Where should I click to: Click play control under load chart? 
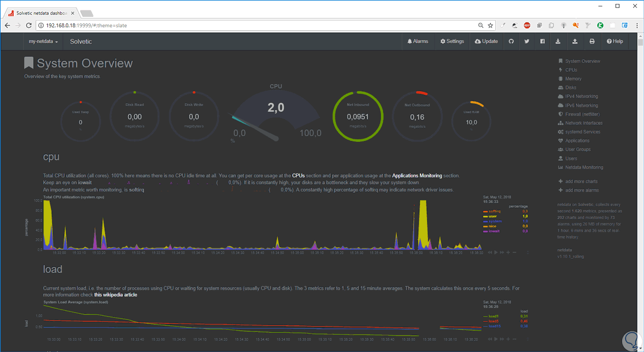496,339
